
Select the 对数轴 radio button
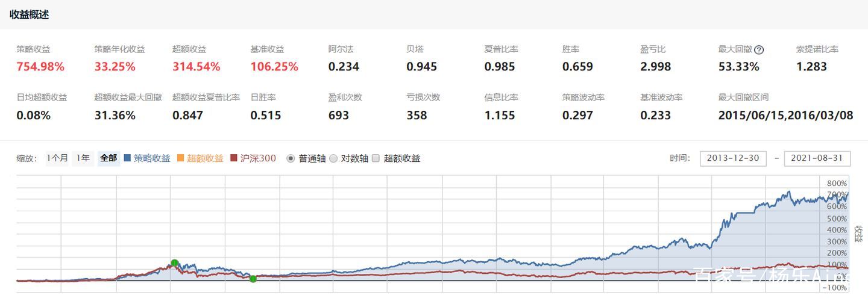pyautogui.click(x=333, y=158)
